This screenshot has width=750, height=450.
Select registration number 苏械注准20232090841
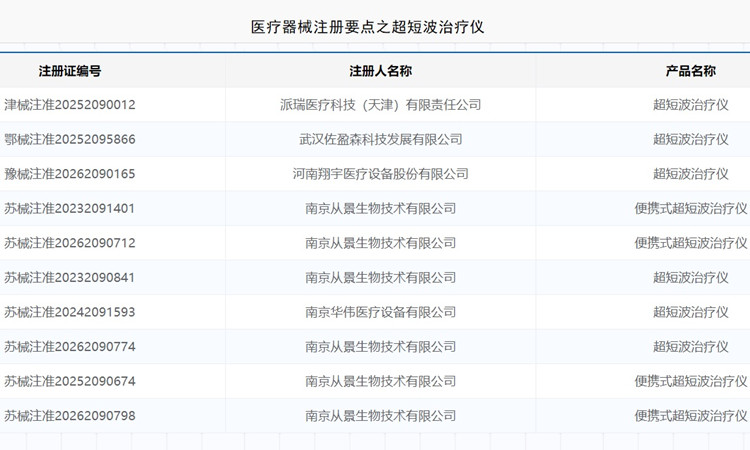tap(70, 277)
